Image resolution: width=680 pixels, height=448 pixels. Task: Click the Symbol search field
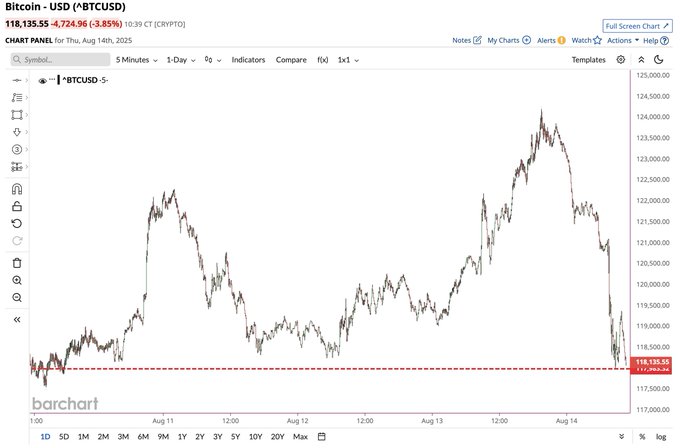point(60,60)
